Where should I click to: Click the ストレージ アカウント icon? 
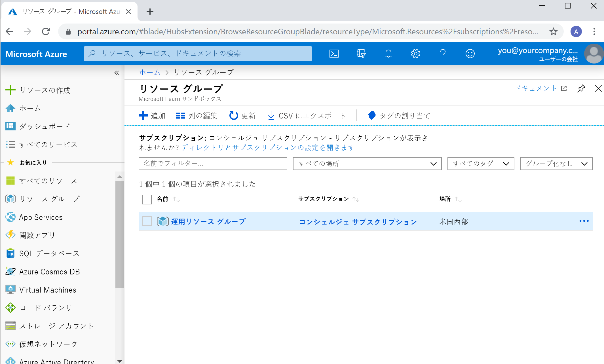(10, 326)
